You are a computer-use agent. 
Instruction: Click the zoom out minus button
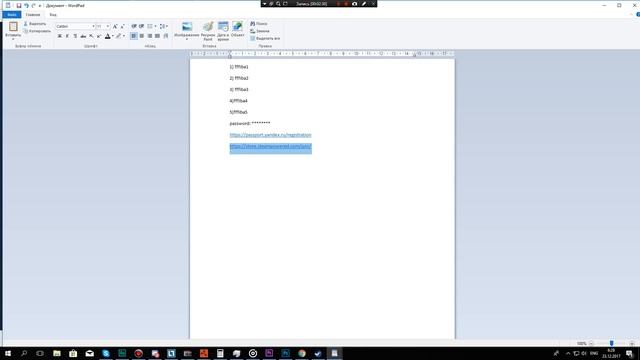point(591,343)
